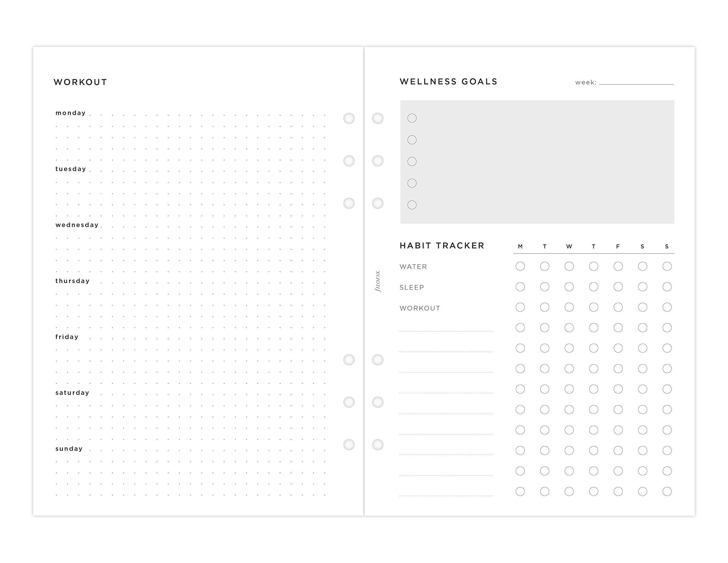The width and height of the screenshot is (728, 563).
Task: Click the HABIT TRACKER heading
Action: point(442,246)
